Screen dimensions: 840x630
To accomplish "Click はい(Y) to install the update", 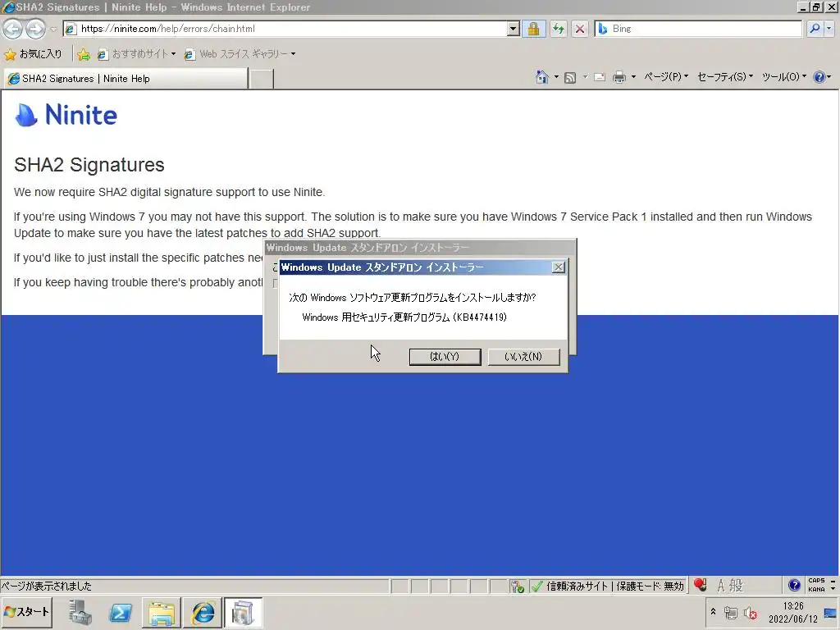I will [445, 356].
